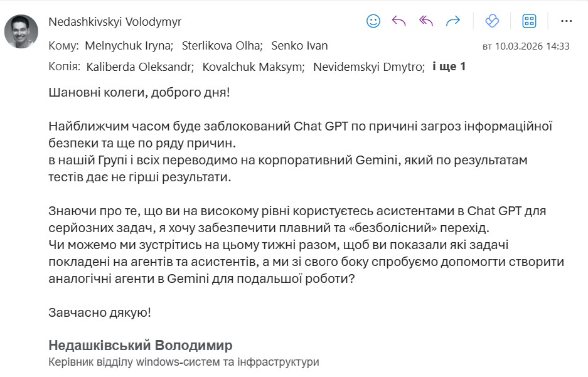Forward this email

click(452, 21)
